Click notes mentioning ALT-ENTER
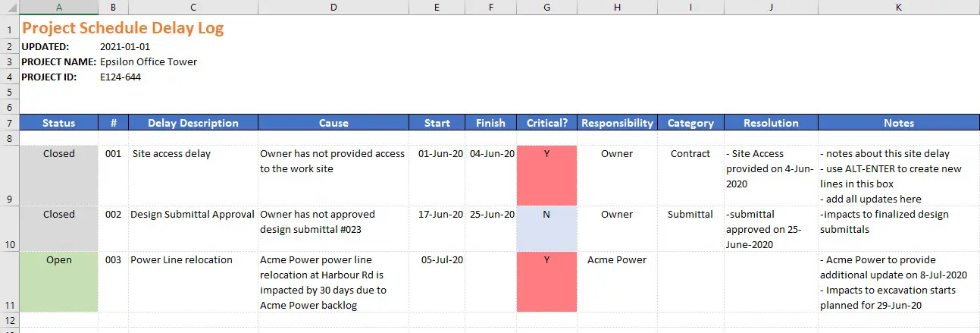The image size is (980, 333). click(x=899, y=175)
